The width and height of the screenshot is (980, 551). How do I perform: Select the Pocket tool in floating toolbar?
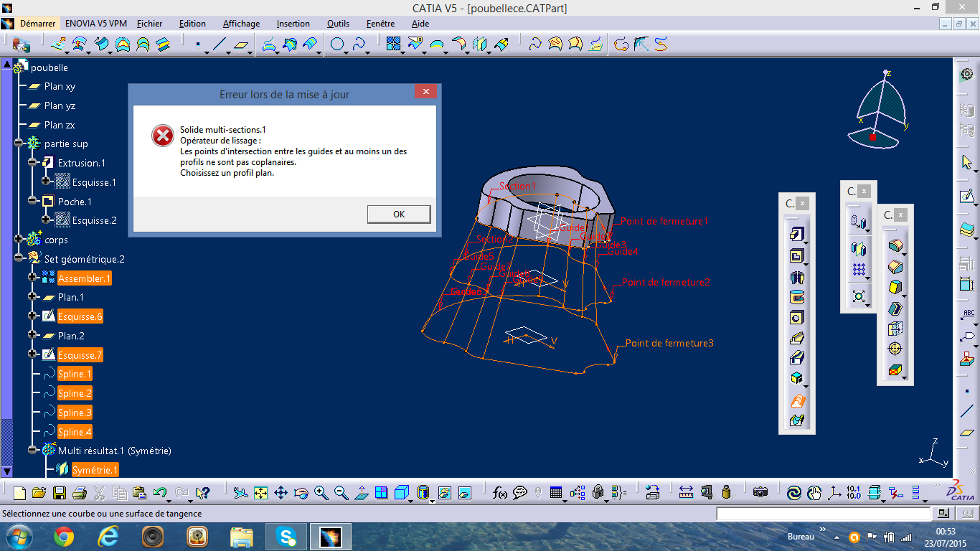coord(796,255)
